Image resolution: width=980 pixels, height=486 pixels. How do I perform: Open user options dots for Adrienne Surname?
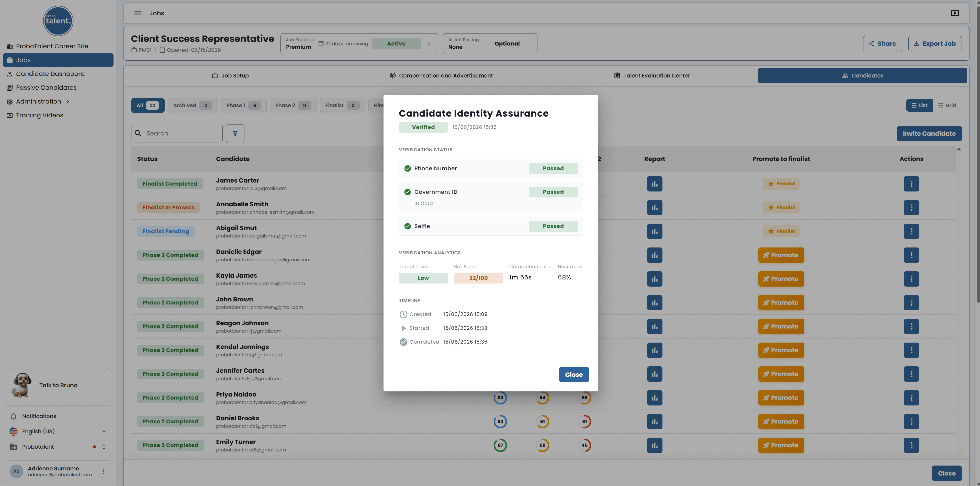104,471
